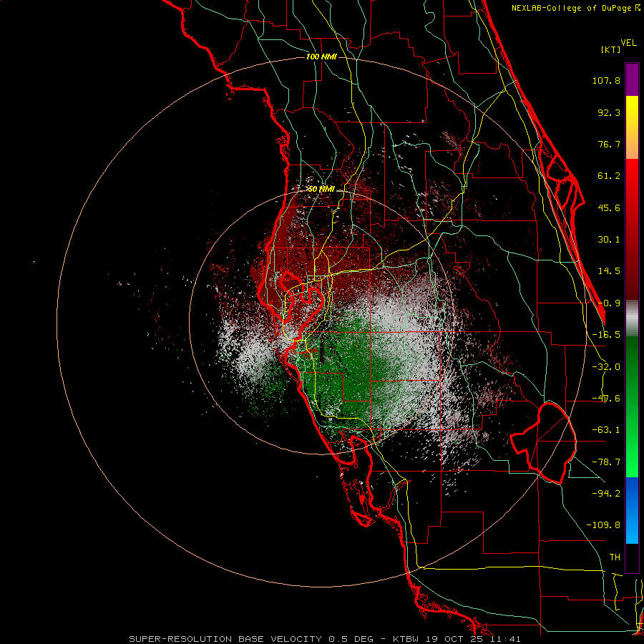Screen dimensions: 644x644
Task: Click the TH legend label
Action: tap(615, 557)
